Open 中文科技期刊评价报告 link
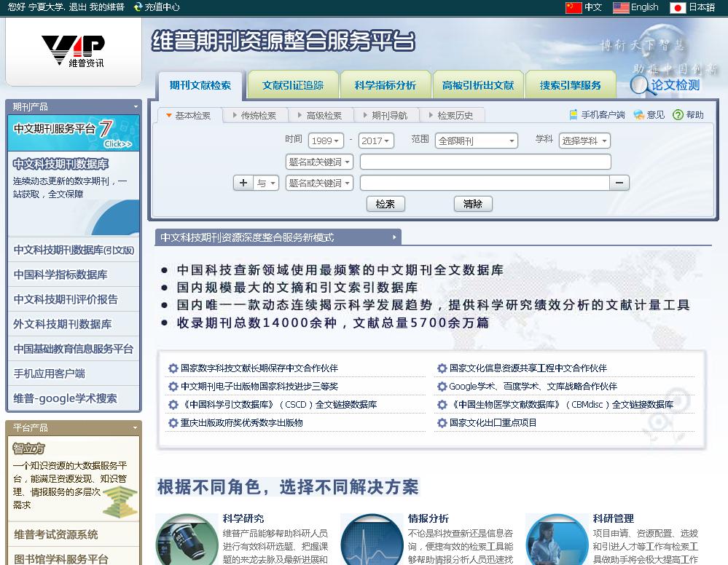The image size is (728, 565). (x=66, y=299)
